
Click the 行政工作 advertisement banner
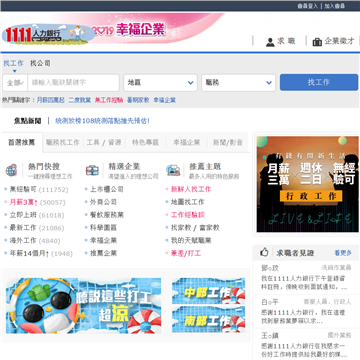308,184
